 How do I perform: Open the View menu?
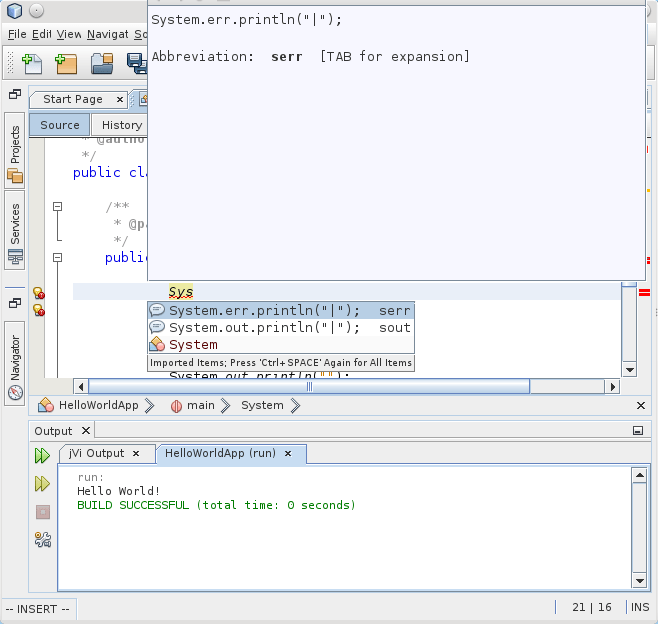[x=69, y=34]
